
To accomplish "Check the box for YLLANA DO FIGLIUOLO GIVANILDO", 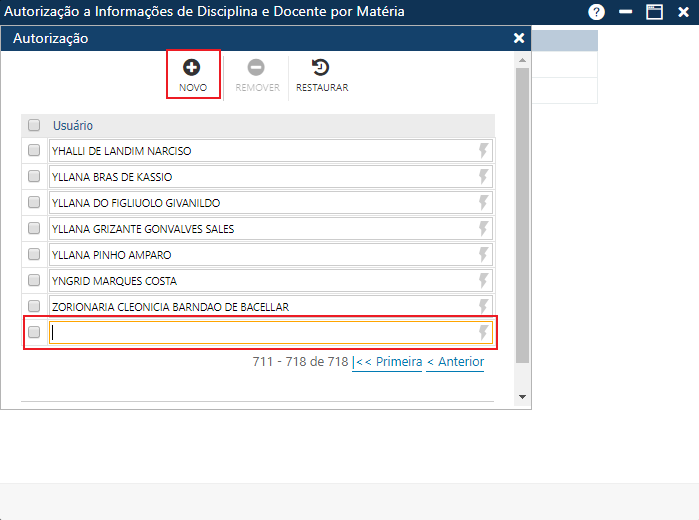I will point(34,203).
